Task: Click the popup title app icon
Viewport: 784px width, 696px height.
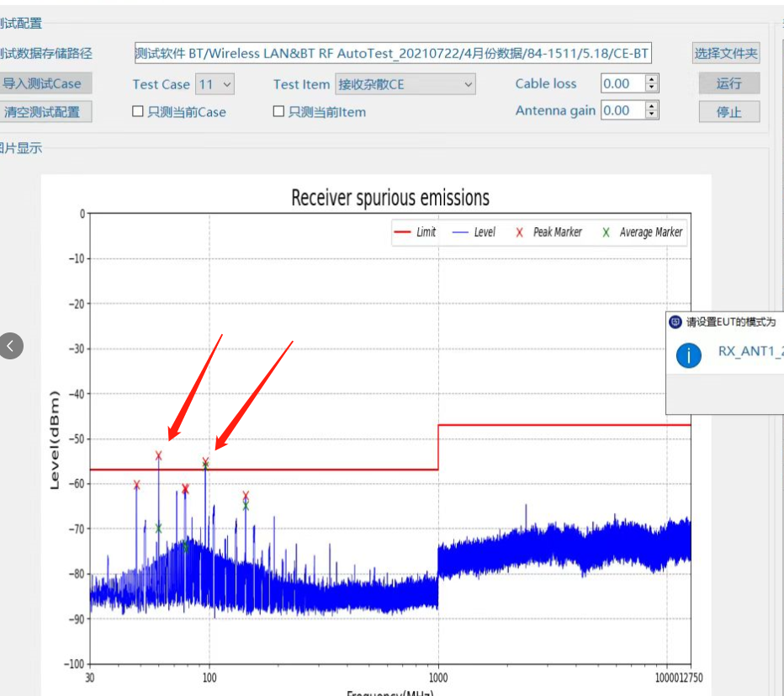Action: (x=675, y=321)
